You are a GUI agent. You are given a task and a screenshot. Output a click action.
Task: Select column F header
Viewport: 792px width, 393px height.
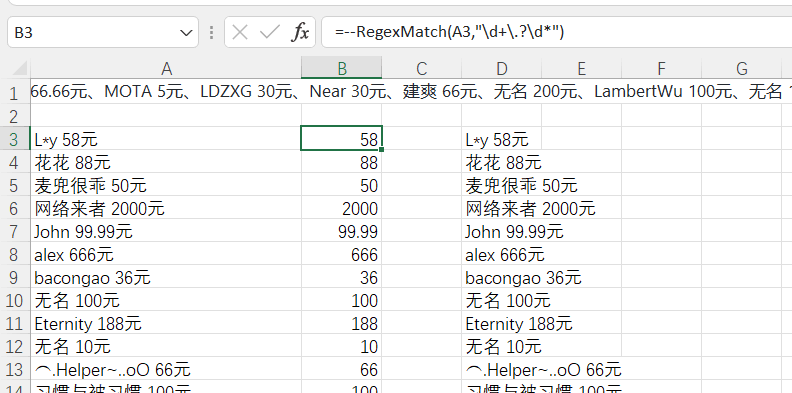(661, 68)
